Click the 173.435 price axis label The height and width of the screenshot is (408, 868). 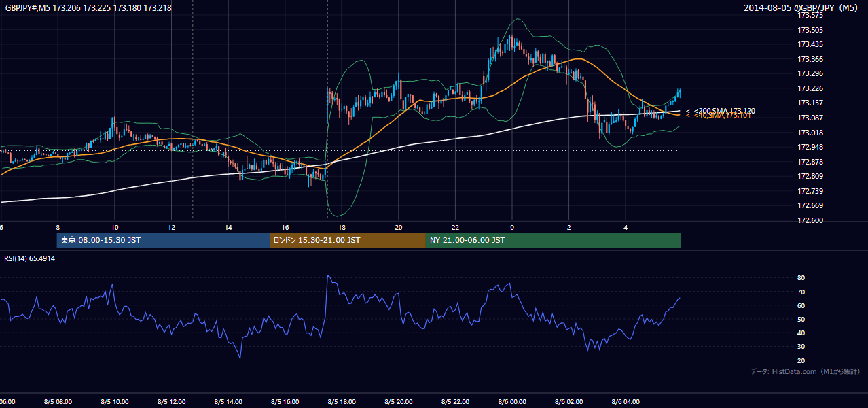click(810, 44)
